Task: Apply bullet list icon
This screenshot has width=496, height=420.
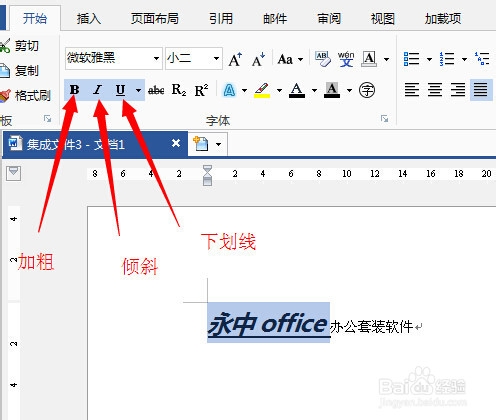Action: click(411, 59)
